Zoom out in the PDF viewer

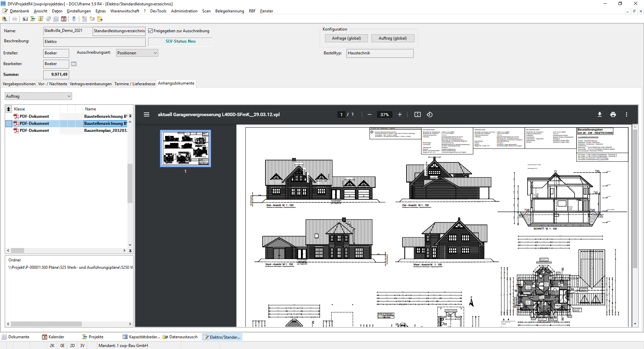coord(370,114)
